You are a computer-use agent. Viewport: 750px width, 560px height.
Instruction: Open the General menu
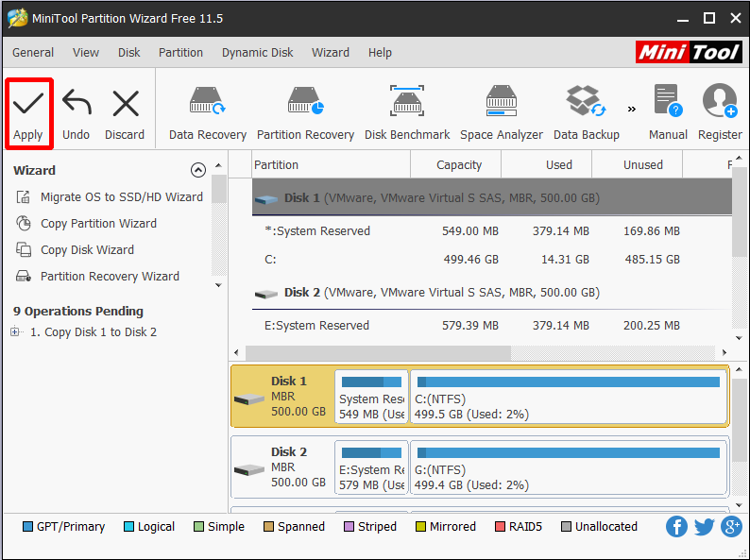[x=33, y=53]
